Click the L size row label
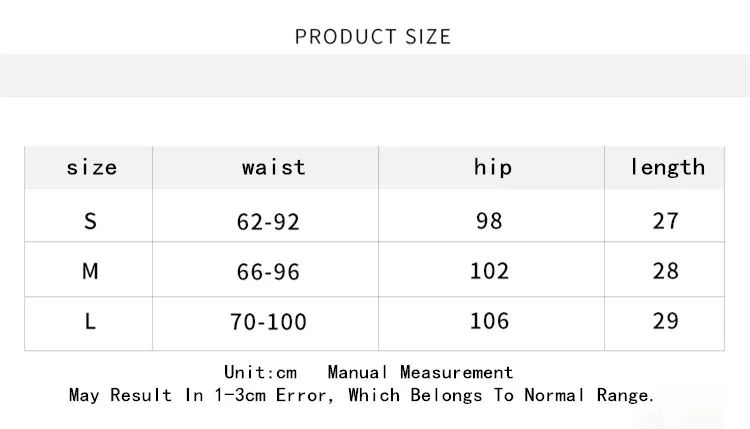The image size is (750, 429). click(90, 321)
